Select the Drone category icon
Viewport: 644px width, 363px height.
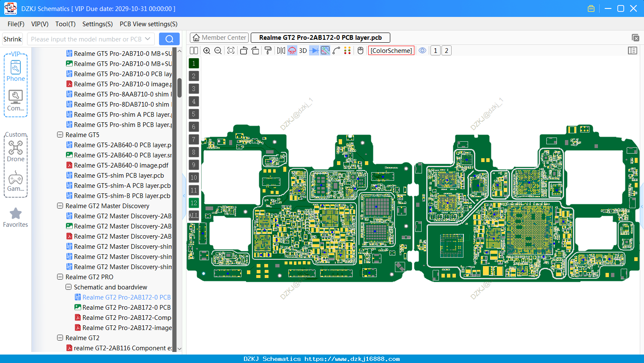16,151
